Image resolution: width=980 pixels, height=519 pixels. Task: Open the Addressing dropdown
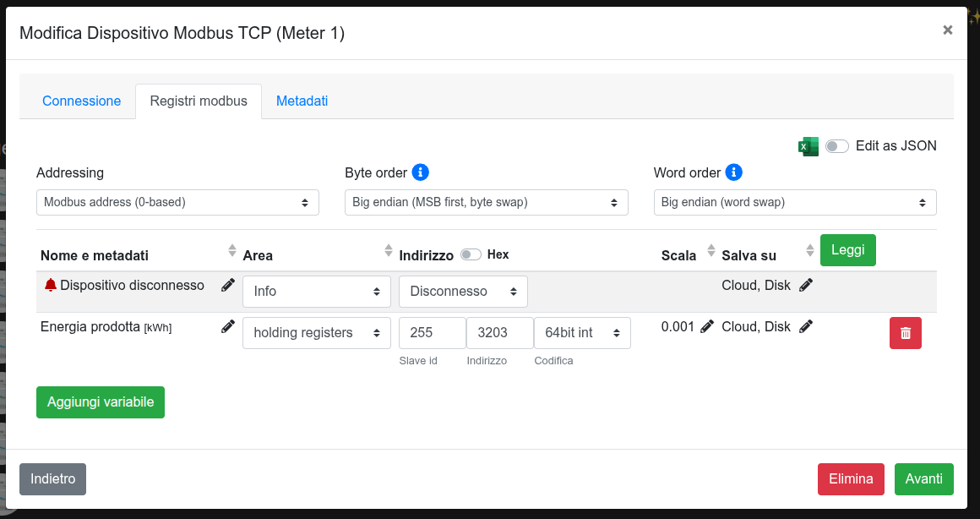(177, 203)
